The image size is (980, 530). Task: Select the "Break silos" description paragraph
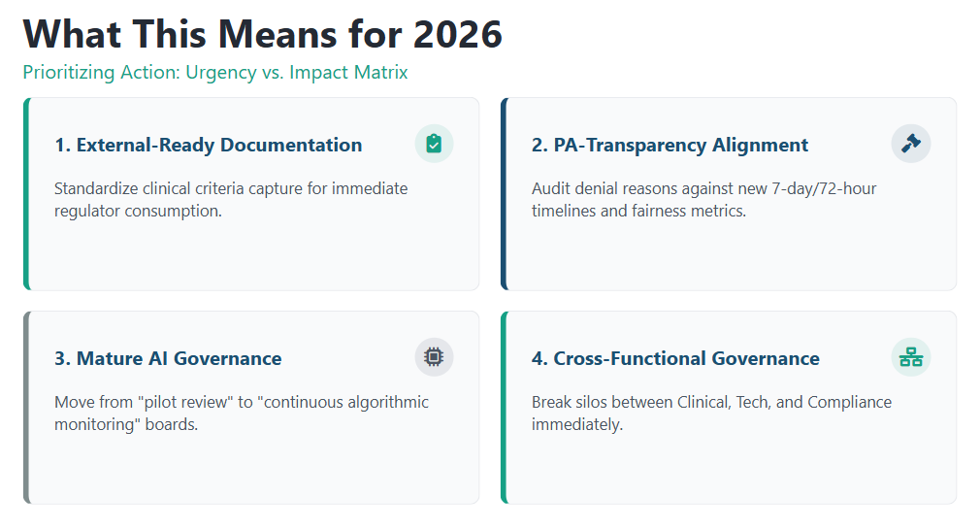click(711, 413)
